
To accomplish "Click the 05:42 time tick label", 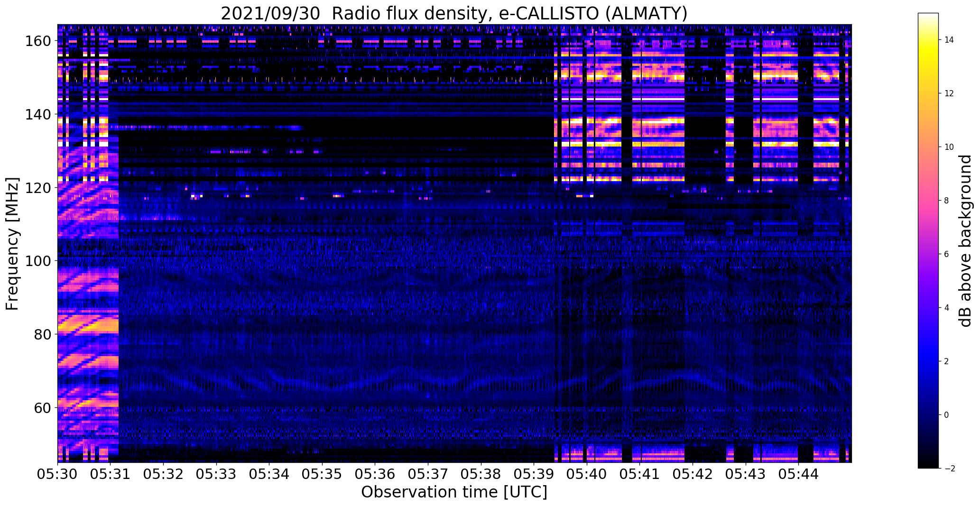I will tap(693, 474).
